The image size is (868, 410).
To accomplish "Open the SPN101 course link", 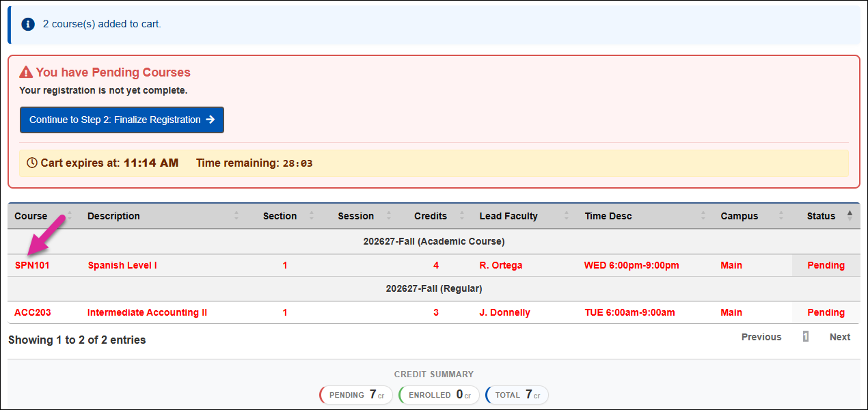I will (x=32, y=265).
